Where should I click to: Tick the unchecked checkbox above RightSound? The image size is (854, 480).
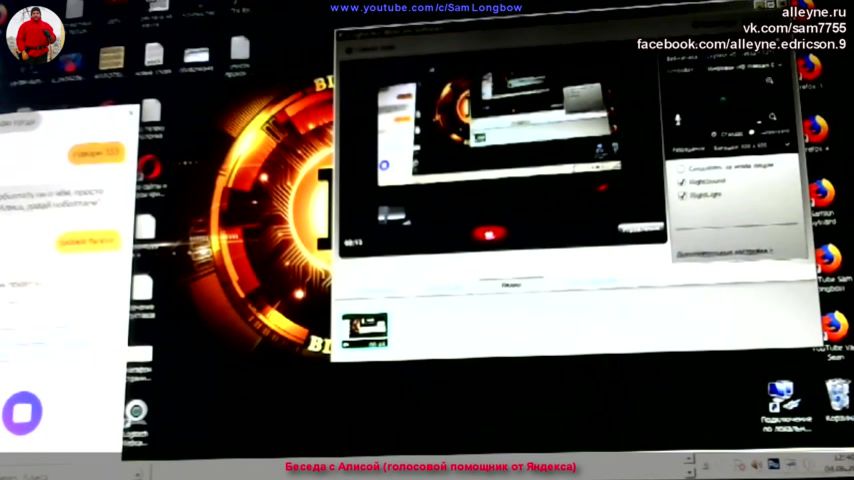681,169
